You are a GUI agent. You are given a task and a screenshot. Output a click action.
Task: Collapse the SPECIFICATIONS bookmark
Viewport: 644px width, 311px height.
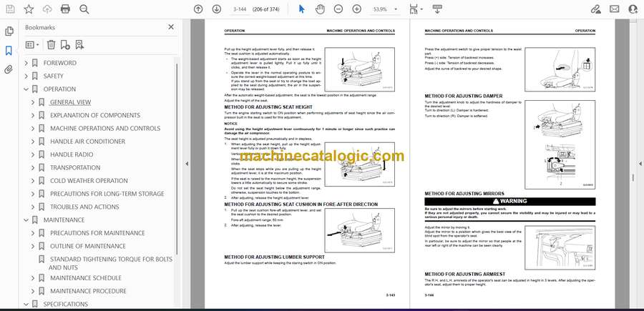coord(26,304)
